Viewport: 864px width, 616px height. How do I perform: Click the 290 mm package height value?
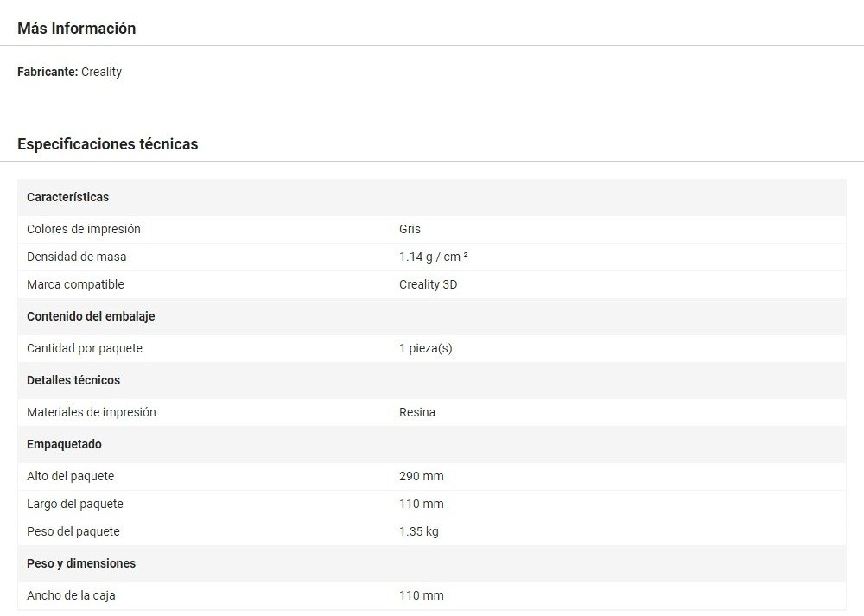(421, 476)
